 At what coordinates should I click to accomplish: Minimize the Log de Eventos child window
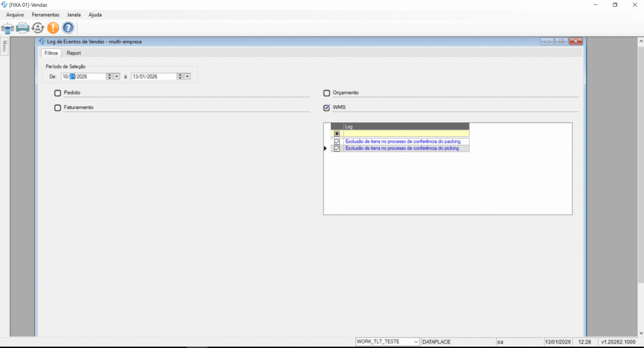point(547,42)
